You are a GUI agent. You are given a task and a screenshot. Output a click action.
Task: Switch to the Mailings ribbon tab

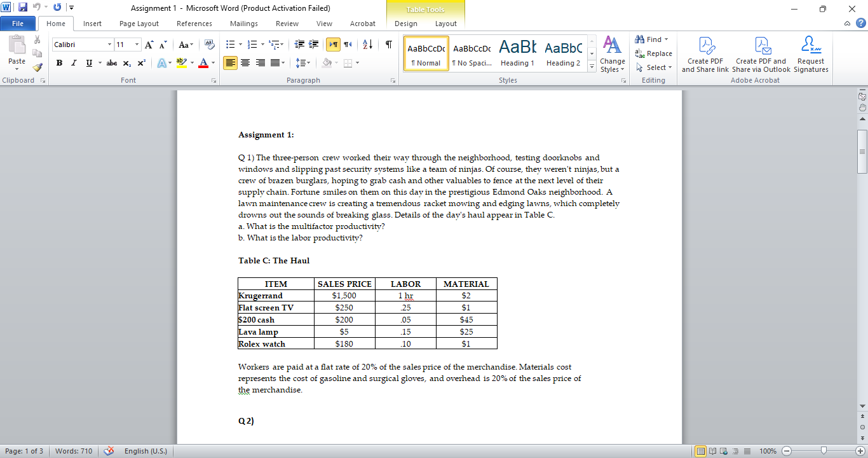(243, 24)
